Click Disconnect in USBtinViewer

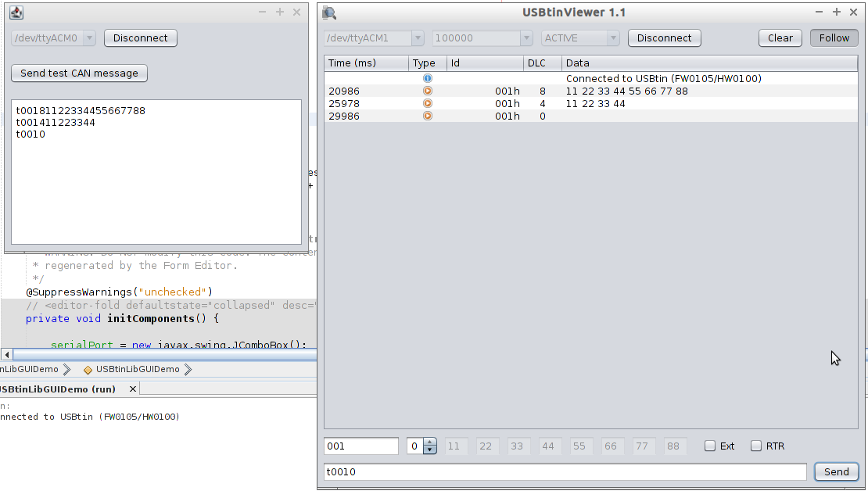coord(664,38)
